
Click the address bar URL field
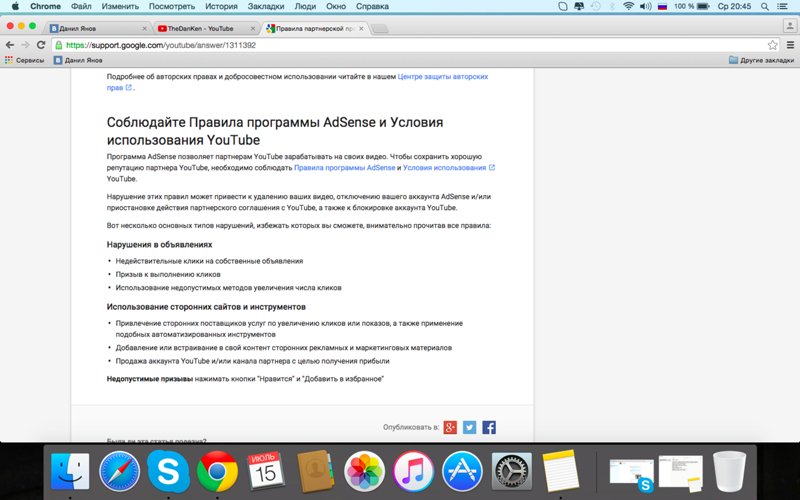point(408,45)
